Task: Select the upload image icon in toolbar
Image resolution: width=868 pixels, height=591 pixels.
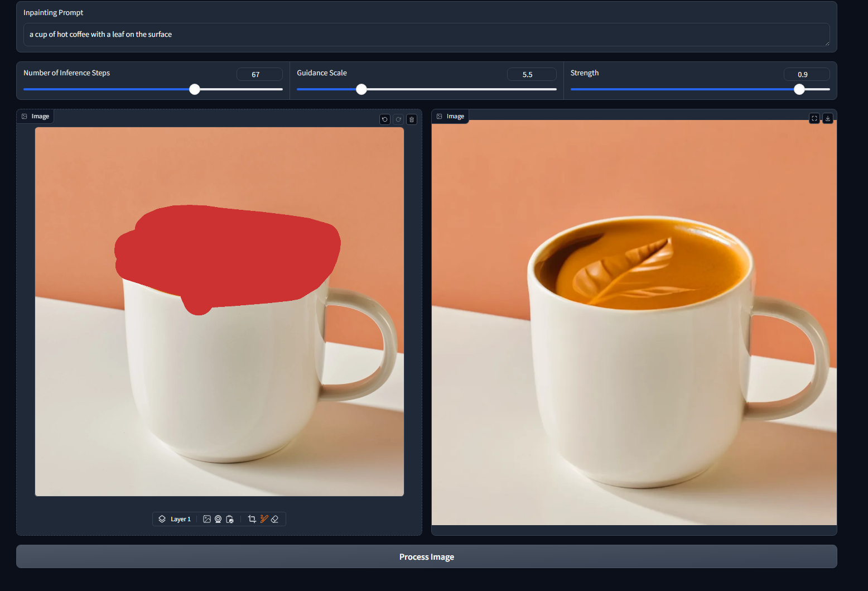Action: [207, 519]
